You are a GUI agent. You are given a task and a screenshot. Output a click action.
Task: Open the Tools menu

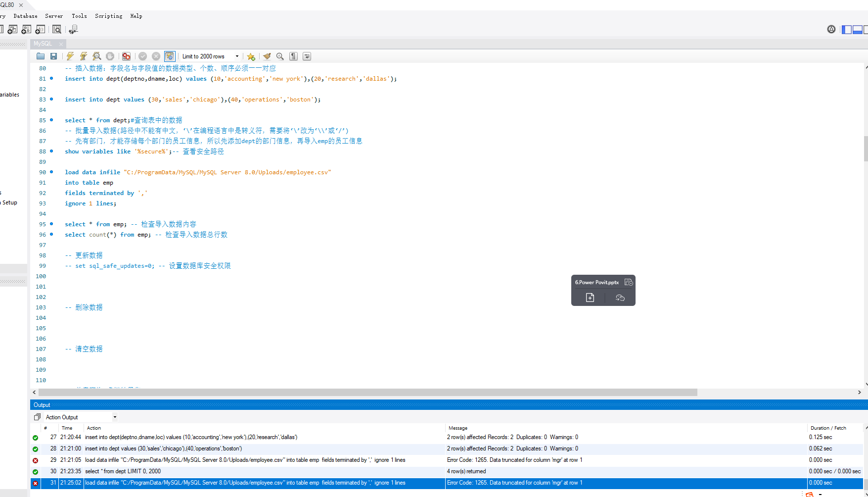click(79, 16)
